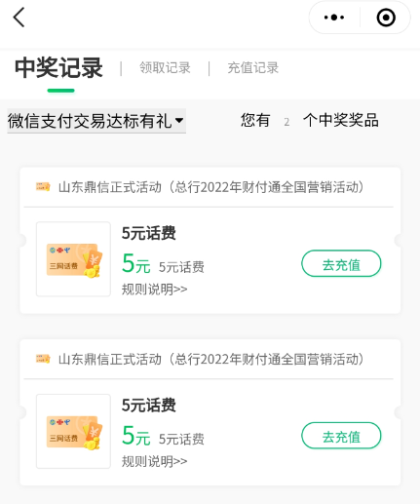The image size is (420, 504).
Task: Open the first 三网话费 card image
Action: [x=73, y=259]
